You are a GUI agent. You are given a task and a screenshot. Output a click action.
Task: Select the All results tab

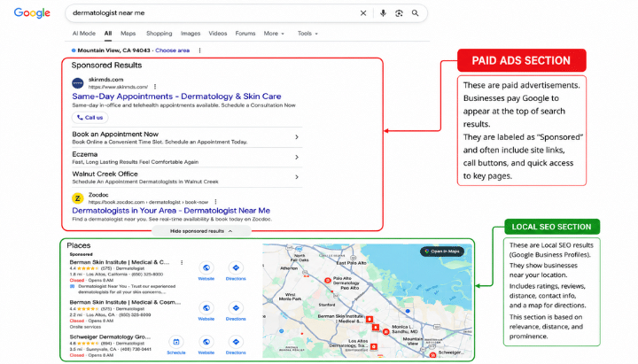click(108, 34)
